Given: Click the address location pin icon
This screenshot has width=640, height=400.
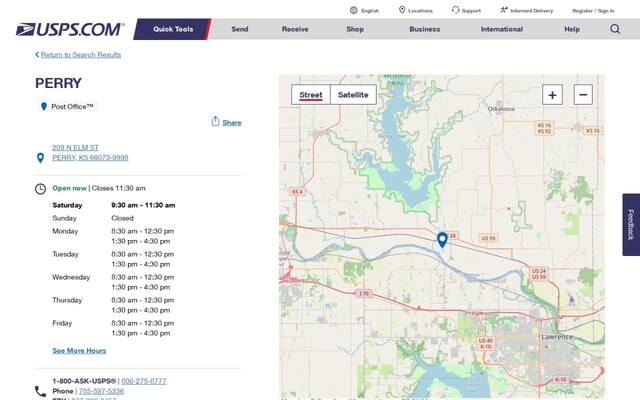Looking at the screenshot, I should (40, 158).
